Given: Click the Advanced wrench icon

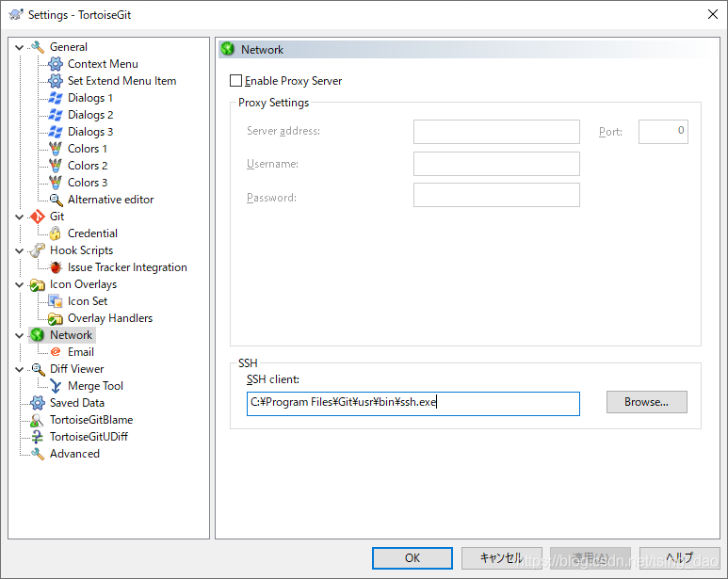Looking at the screenshot, I should coord(37,454).
